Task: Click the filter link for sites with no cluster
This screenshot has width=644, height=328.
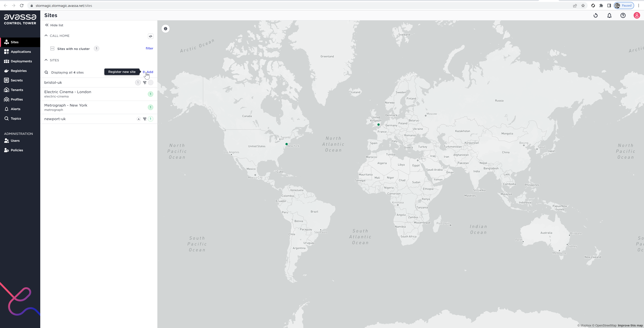Action: [149, 48]
